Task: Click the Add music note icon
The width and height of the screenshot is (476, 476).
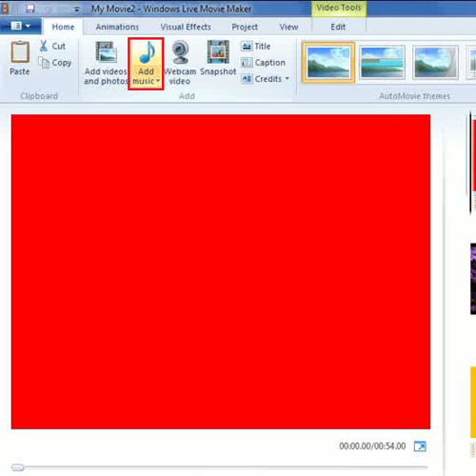Action: [x=147, y=52]
